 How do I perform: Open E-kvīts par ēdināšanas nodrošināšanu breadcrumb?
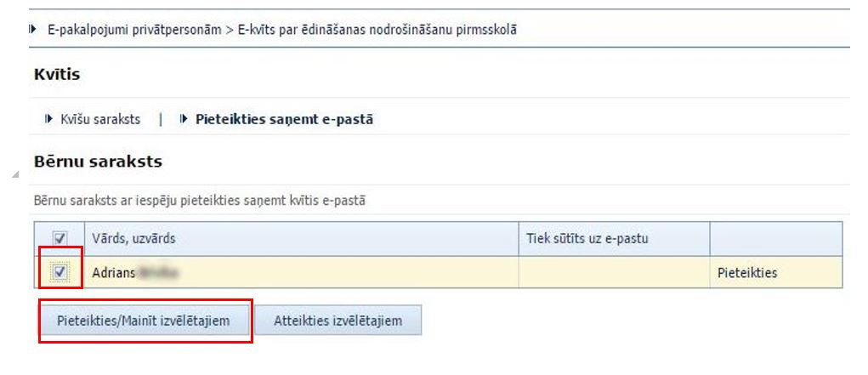(x=377, y=30)
